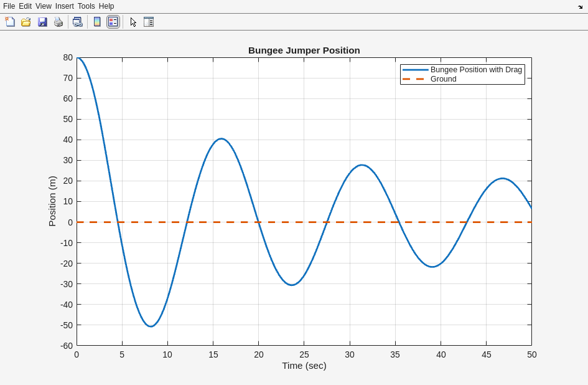This screenshot has height=385, width=588.
Task: Open the File menu
Action: [9, 6]
